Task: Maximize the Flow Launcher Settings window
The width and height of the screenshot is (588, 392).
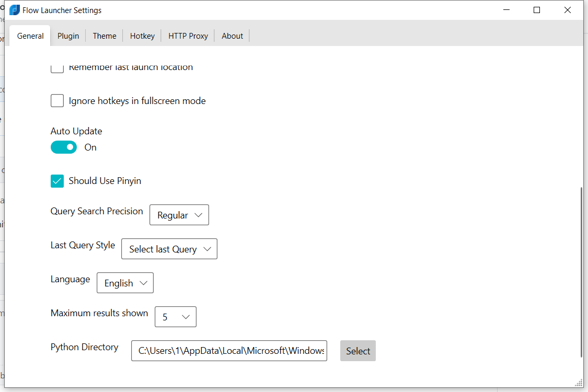Action: [x=537, y=10]
